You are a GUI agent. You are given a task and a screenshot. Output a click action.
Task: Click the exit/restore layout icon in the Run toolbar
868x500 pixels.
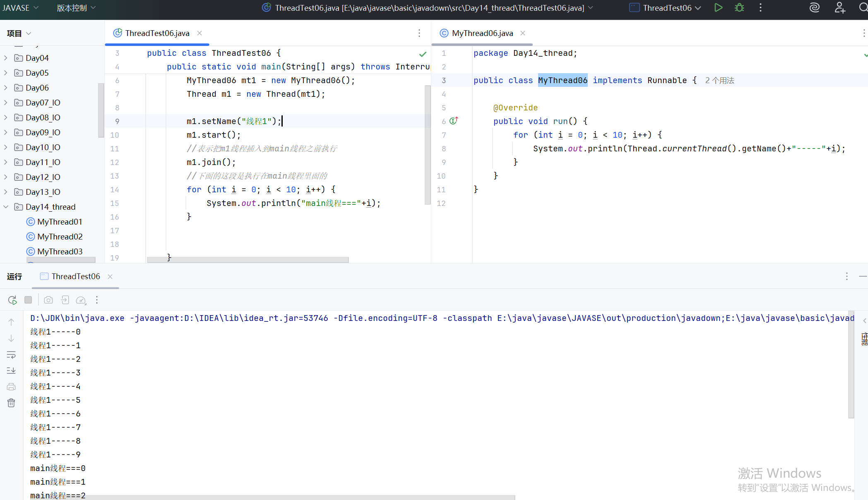(x=65, y=300)
